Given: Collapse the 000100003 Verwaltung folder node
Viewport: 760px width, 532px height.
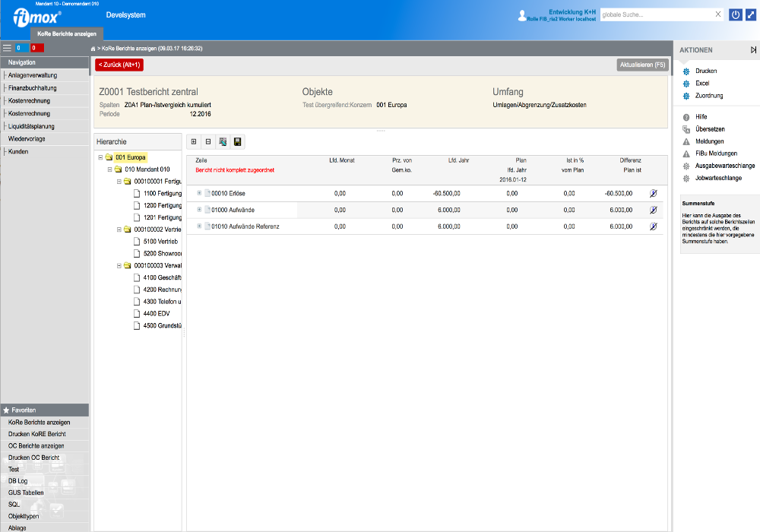Looking at the screenshot, I should pyautogui.click(x=119, y=265).
